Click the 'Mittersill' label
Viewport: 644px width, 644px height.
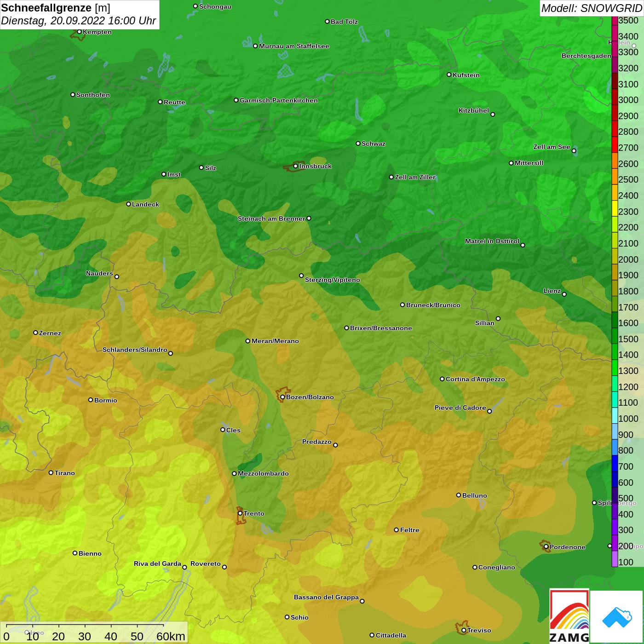tap(529, 163)
